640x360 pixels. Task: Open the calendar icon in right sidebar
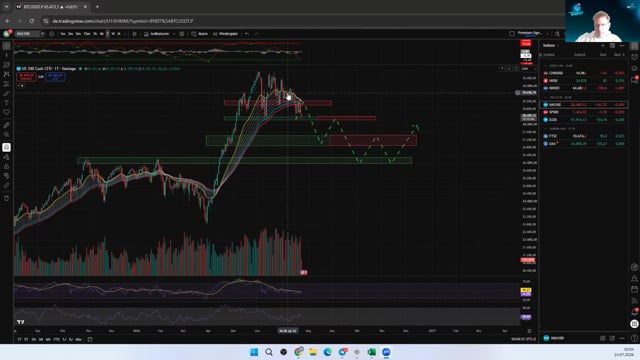point(634,289)
